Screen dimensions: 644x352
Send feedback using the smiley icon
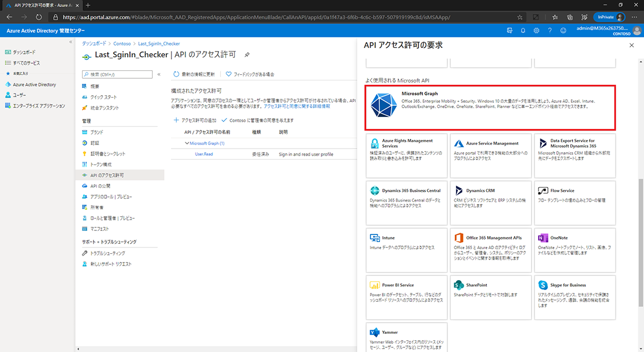[563, 30]
